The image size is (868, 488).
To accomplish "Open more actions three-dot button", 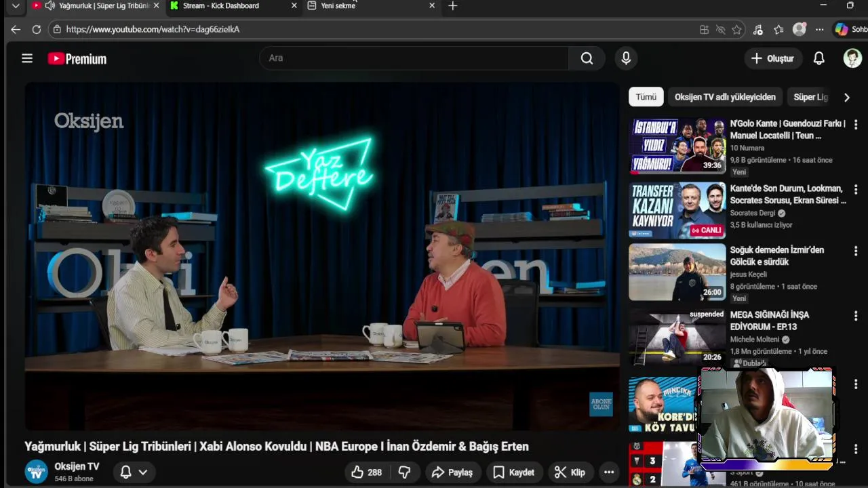I will [x=609, y=472].
